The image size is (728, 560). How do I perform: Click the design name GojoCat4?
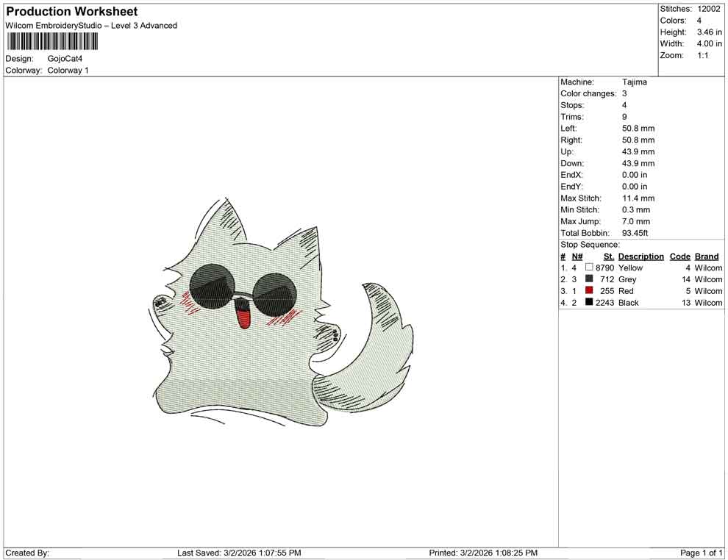coord(65,59)
